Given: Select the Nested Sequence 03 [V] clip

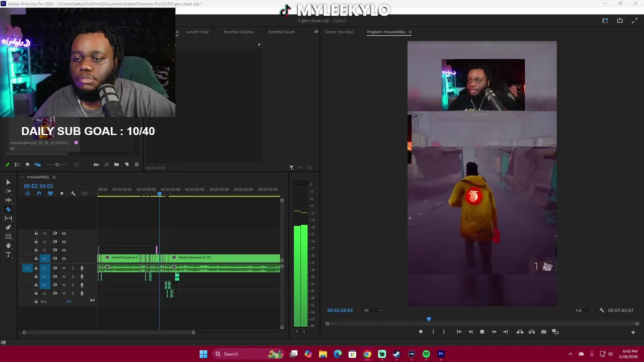Looking at the screenshot, I should [x=225, y=257].
